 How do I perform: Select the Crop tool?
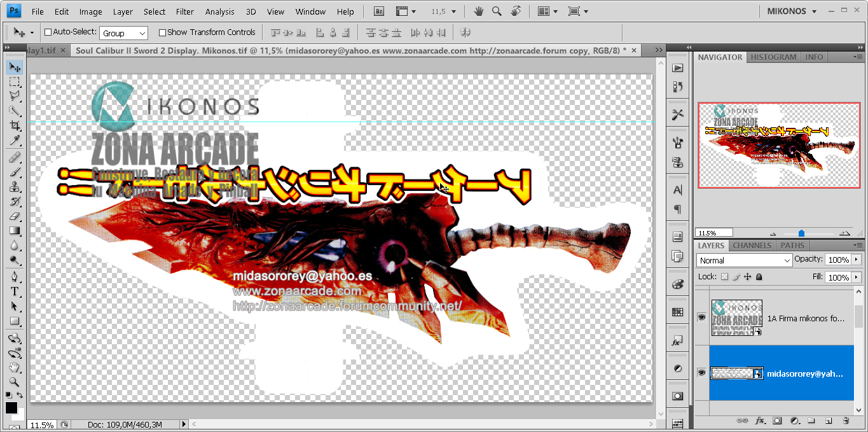coord(14,126)
